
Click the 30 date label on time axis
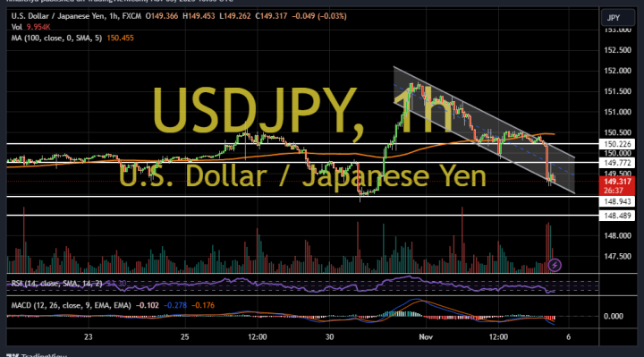point(329,337)
